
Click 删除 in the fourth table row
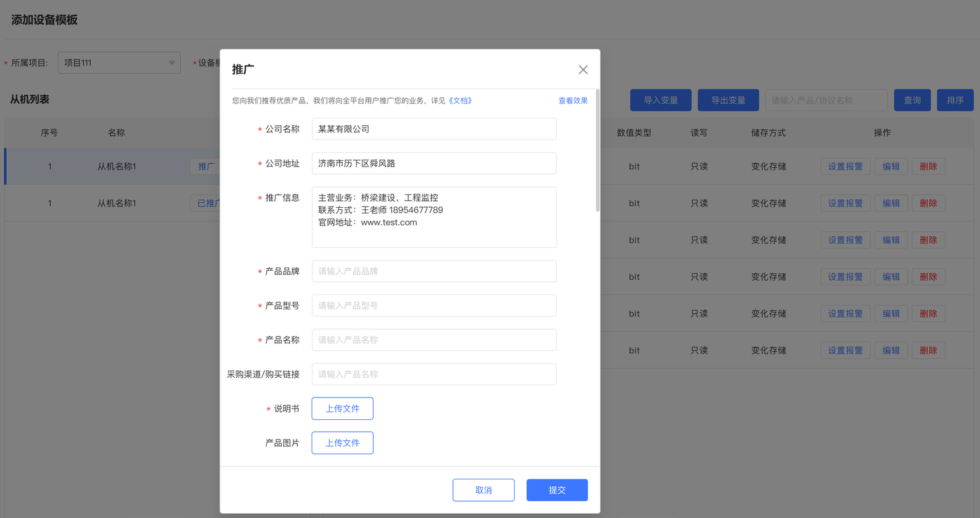click(929, 277)
